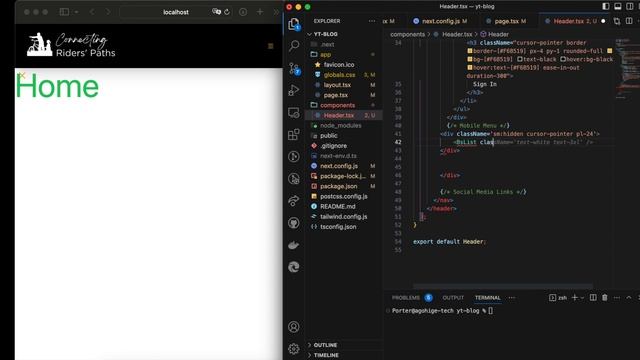This screenshot has height=360, width=640.
Task: Open the Remote Explorer view
Action: coord(294,112)
